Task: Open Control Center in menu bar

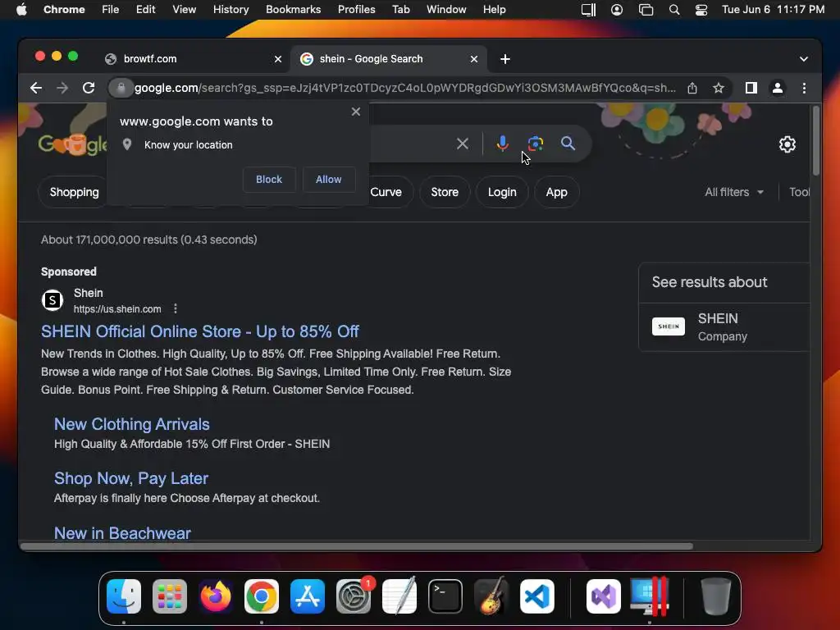Action: [701, 10]
